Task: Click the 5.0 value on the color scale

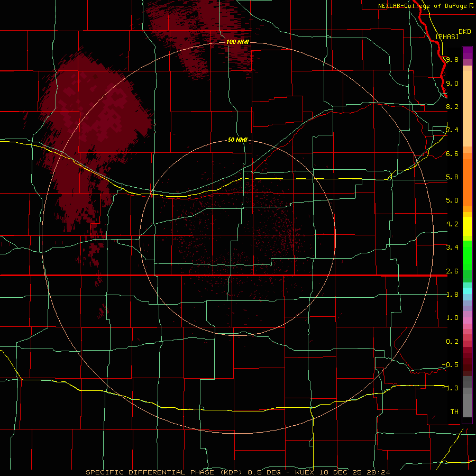Action: pos(452,200)
